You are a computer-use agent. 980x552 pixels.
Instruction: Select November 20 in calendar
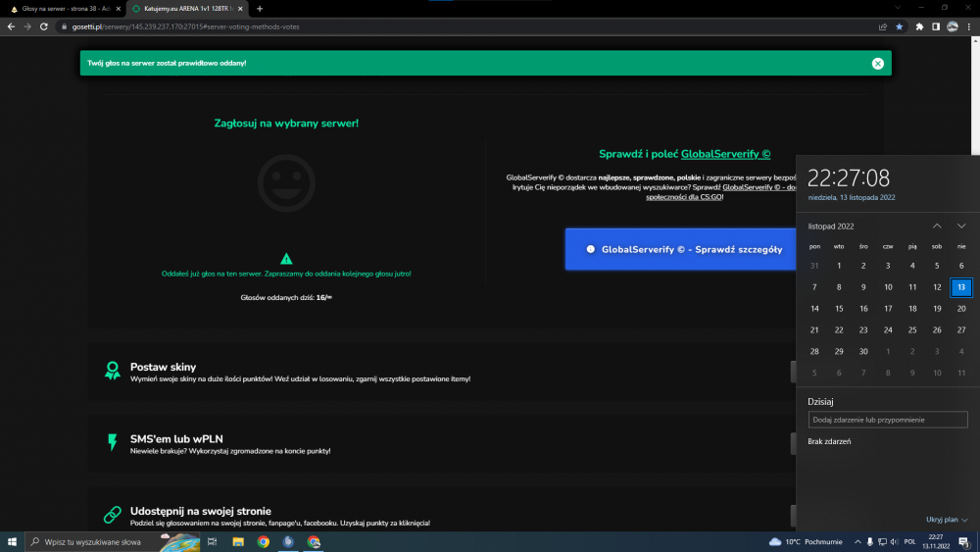click(x=961, y=308)
